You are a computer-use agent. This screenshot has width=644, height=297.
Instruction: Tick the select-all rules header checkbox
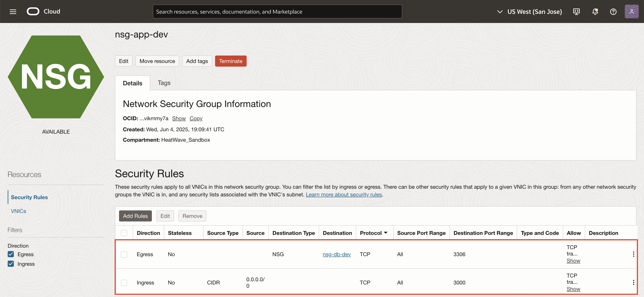click(x=124, y=233)
